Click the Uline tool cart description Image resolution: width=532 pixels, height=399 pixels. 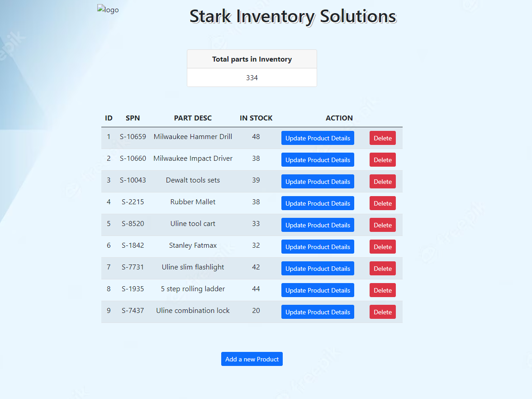pyautogui.click(x=193, y=223)
